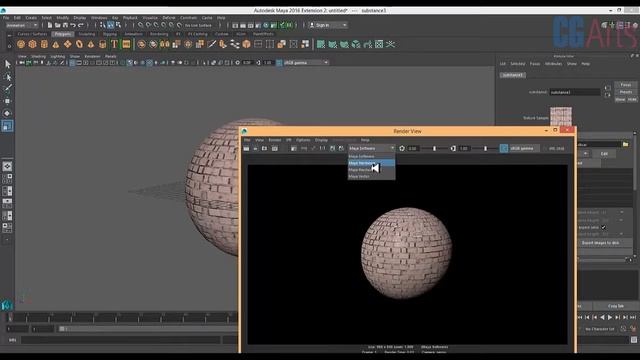Select the substance1 tab in the Attribute Editor
The width and height of the screenshot is (640, 360).
[513, 75]
